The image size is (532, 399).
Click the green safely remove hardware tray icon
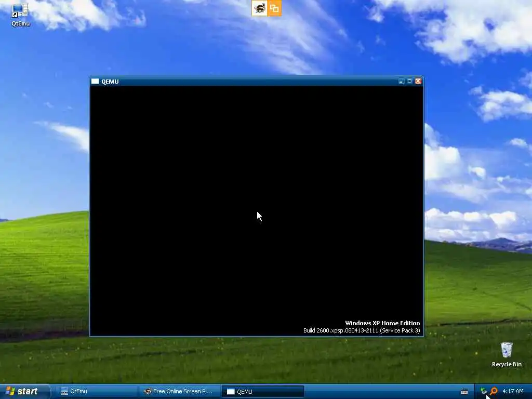click(x=484, y=391)
